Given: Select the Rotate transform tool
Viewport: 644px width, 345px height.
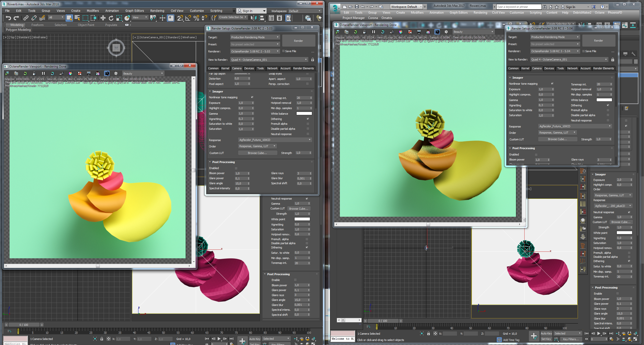Looking at the screenshot, I should click(x=111, y=18).
